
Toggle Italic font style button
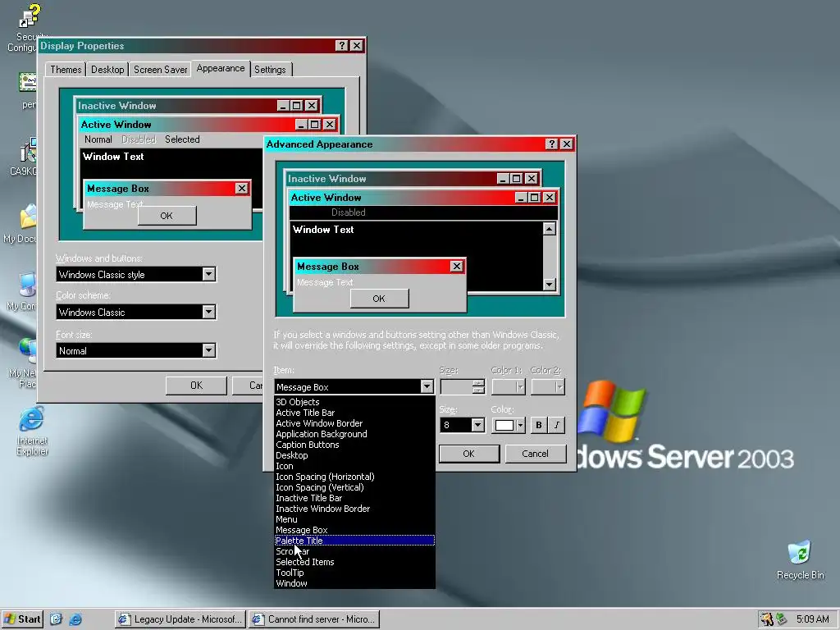point(557,425)
